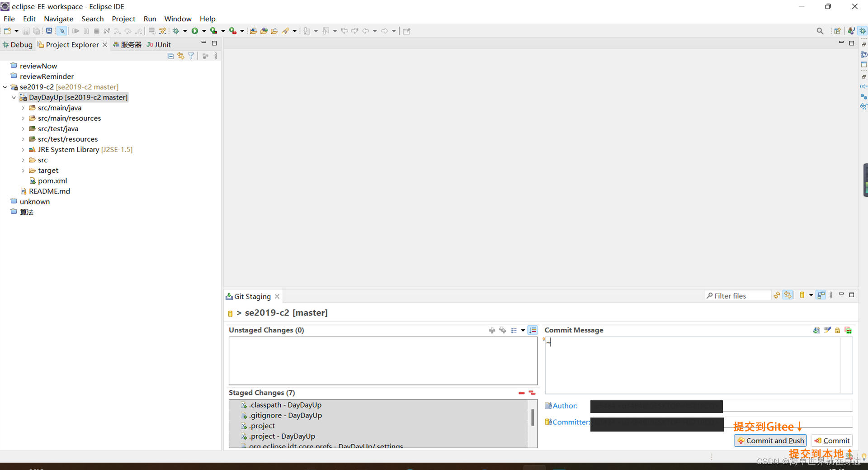Unstage all files using red minus icon
868x470 pixels.
click(532, 393)
